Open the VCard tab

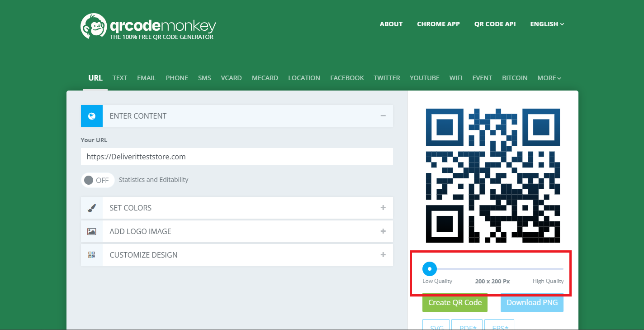pyautogui.click(x=231, y=78)
